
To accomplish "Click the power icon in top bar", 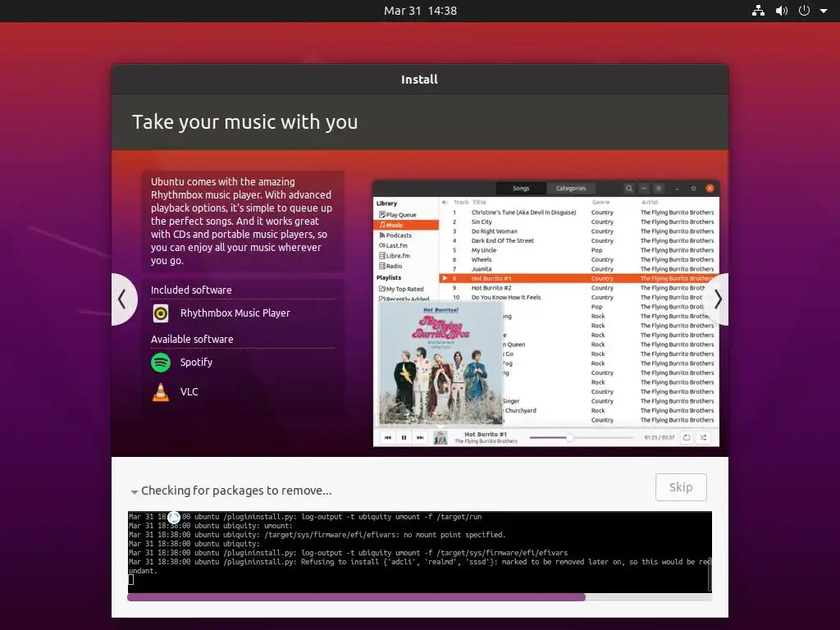I will [804, 11].
